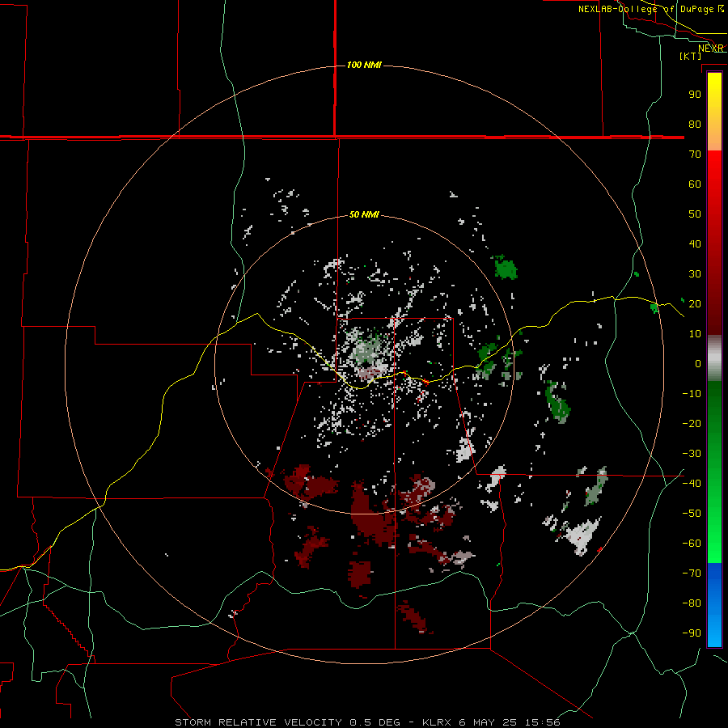Click the KLRX station identifier
Image resolution: width=728 pixels, height=728 pixels.
click(438, 722)
